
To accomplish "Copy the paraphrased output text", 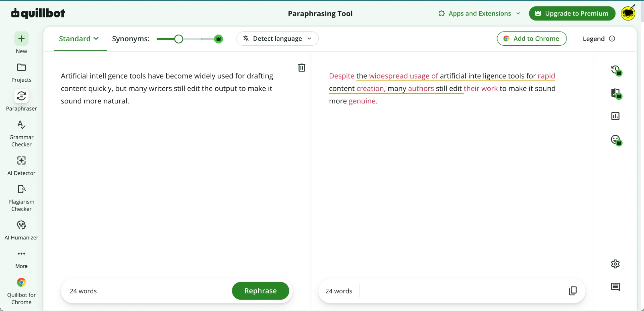I will (x=573, y=291).
